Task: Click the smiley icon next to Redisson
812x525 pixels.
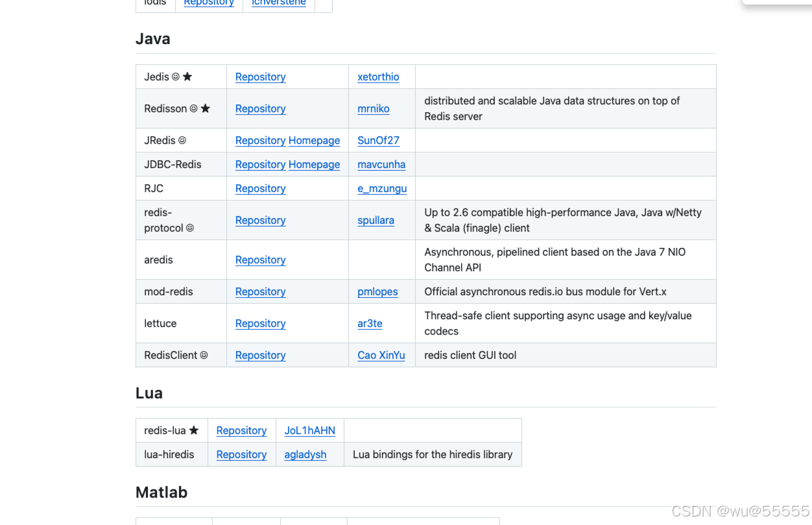Action: click(193, 108)
